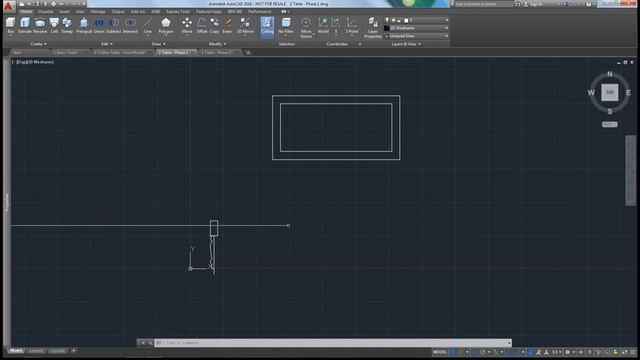
Task: Select the Sweep tool
Action: tap(67, 25)
